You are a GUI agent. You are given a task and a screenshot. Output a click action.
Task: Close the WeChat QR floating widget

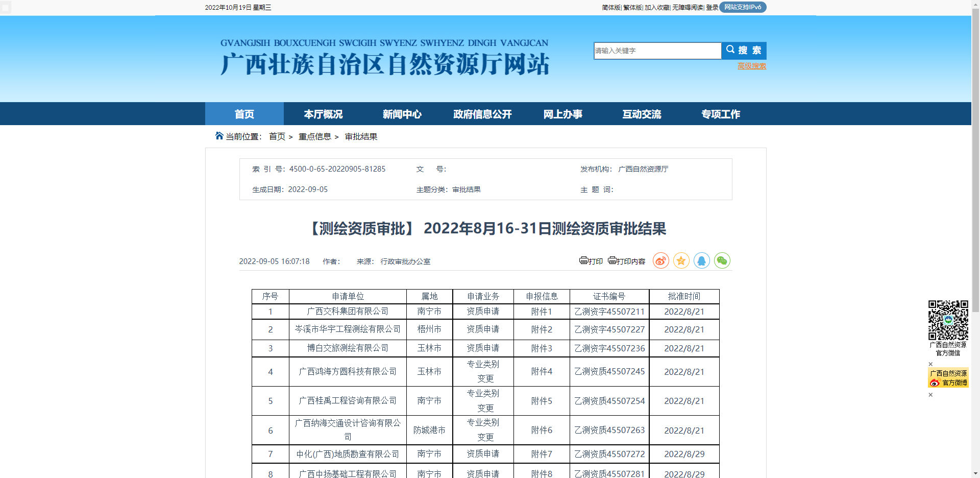tap(930, 364)
